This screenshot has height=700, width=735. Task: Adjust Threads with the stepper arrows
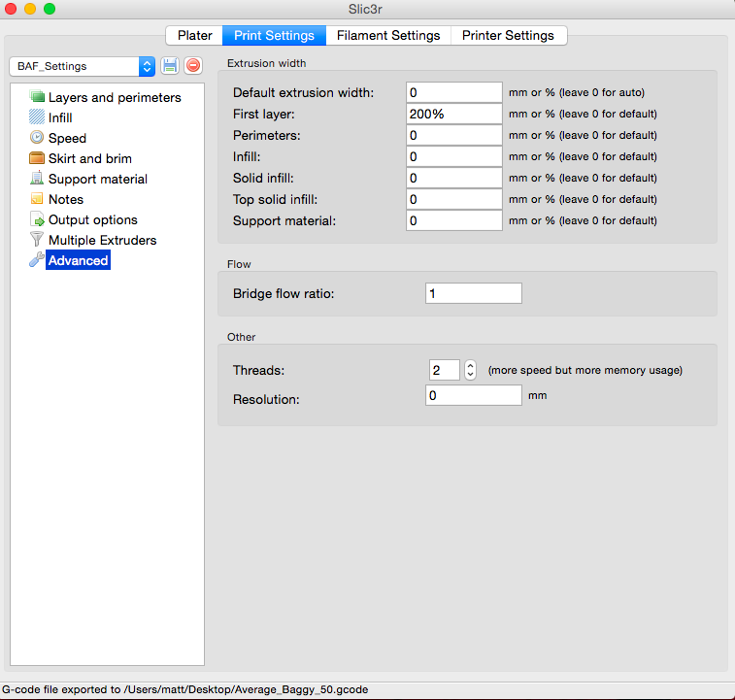(x=471, y=370)
